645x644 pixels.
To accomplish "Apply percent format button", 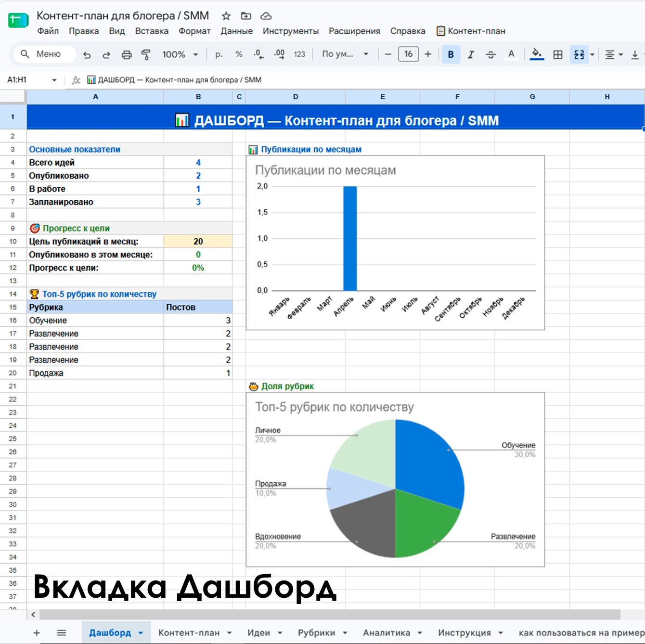I will [239, 54].
